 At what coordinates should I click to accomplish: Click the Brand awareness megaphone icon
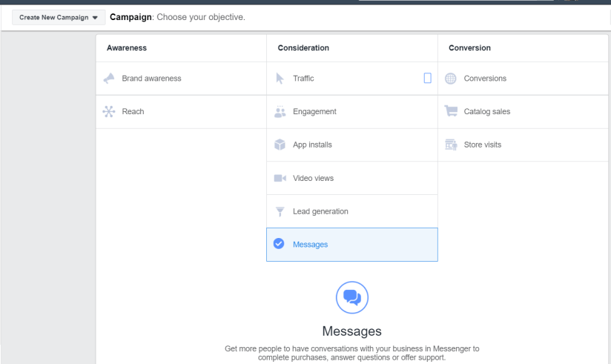click(x=109, y=79)
